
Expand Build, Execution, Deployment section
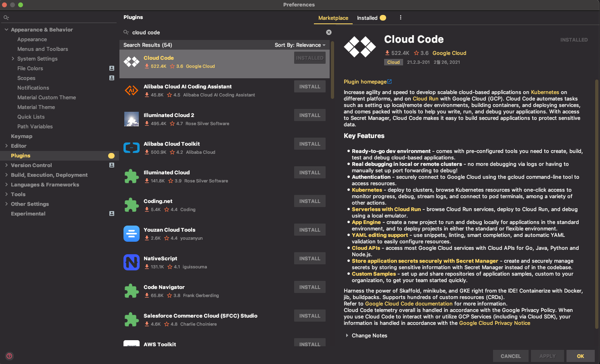6,175
